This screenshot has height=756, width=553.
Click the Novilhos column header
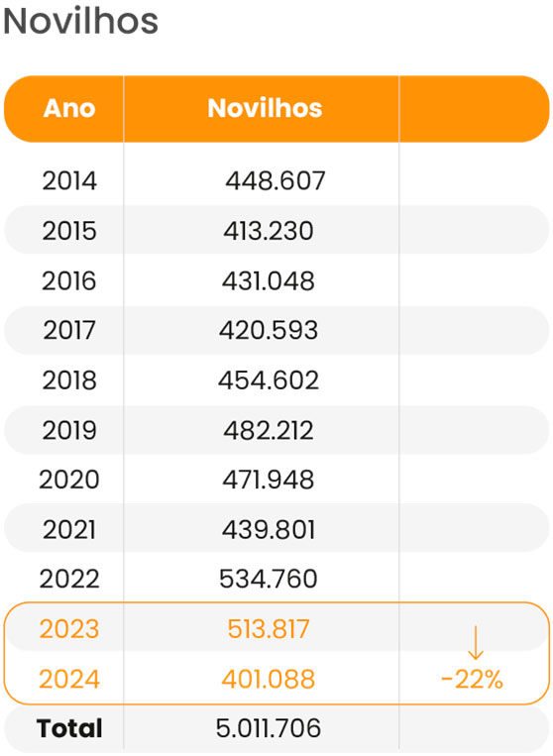(265, 108)
